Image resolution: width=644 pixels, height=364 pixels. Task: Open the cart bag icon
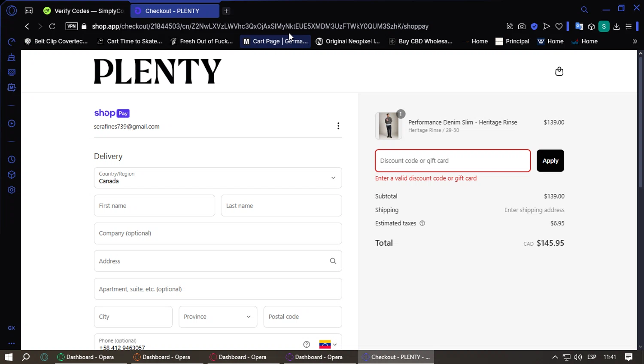pos(559,71)
